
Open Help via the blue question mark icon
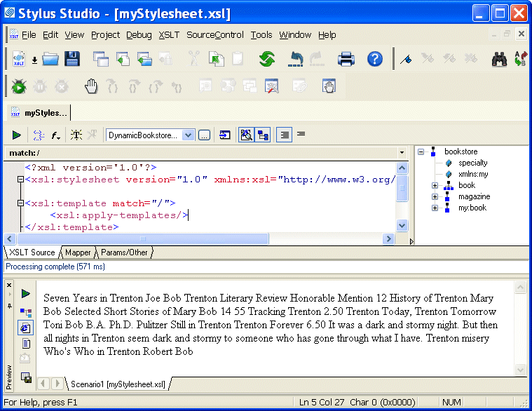(376, 60)
